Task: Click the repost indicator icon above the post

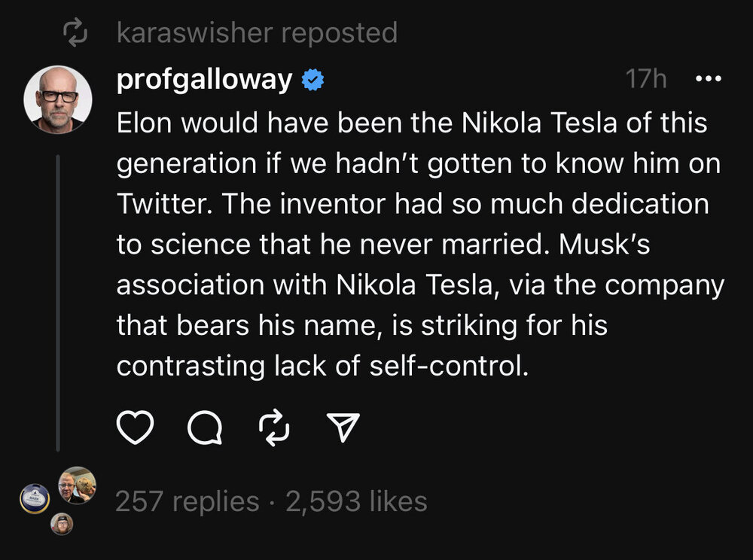Action: click(77, 32)
